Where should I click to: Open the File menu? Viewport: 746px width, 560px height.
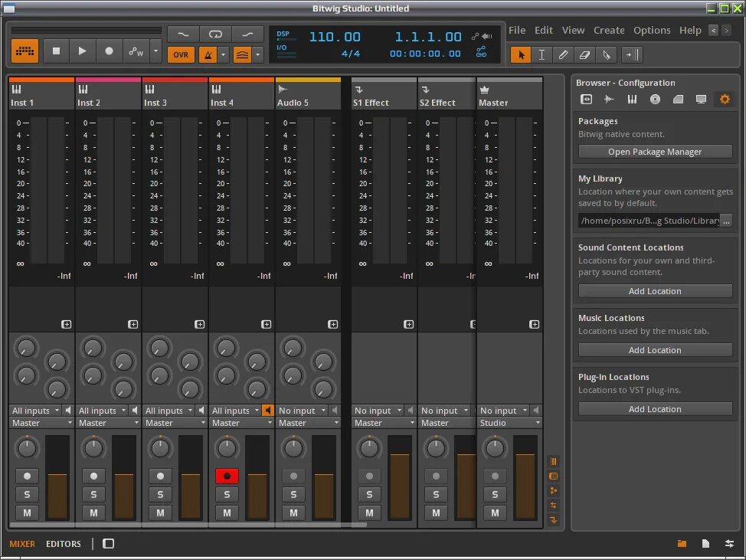tap(517, 30)
